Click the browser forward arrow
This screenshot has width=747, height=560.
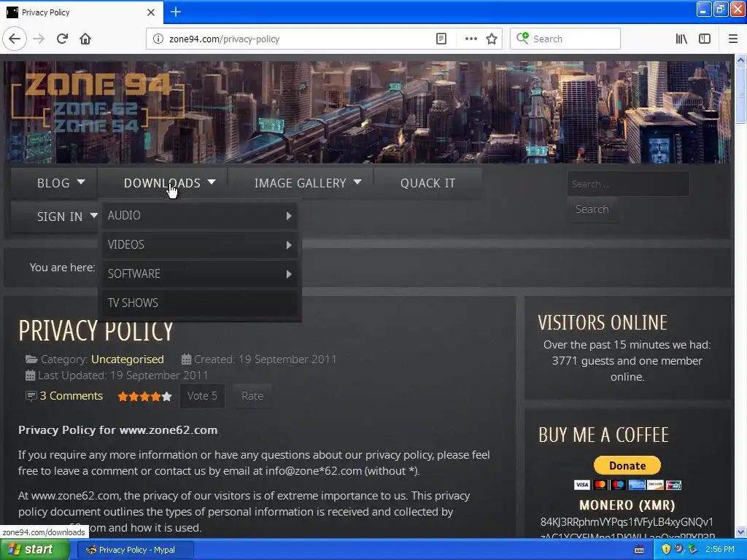pos(39,39)
